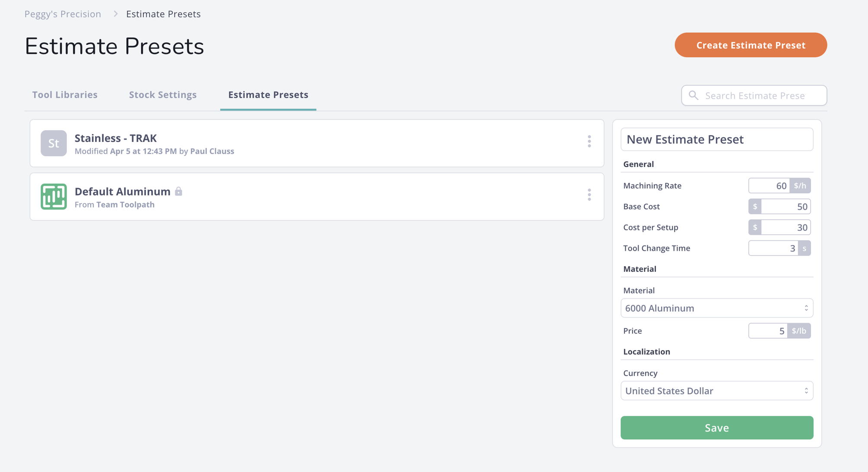
Task: Save the new estimate preset
Action: [x=716, y=428]
